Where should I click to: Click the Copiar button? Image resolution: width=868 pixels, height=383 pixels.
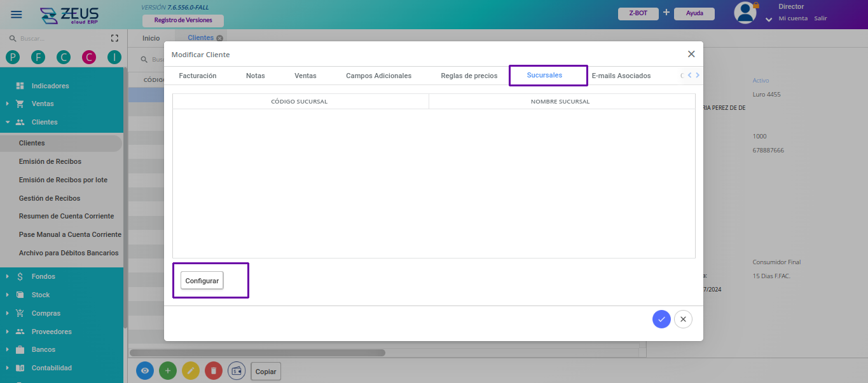[266, 372]
